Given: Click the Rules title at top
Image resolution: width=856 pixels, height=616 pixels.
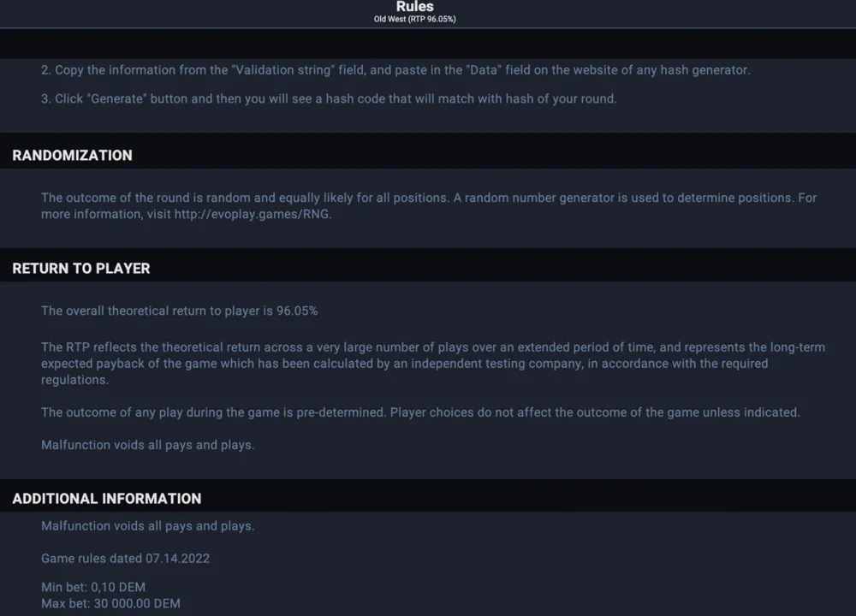Looking at the screenshot, I should (415, 7).
